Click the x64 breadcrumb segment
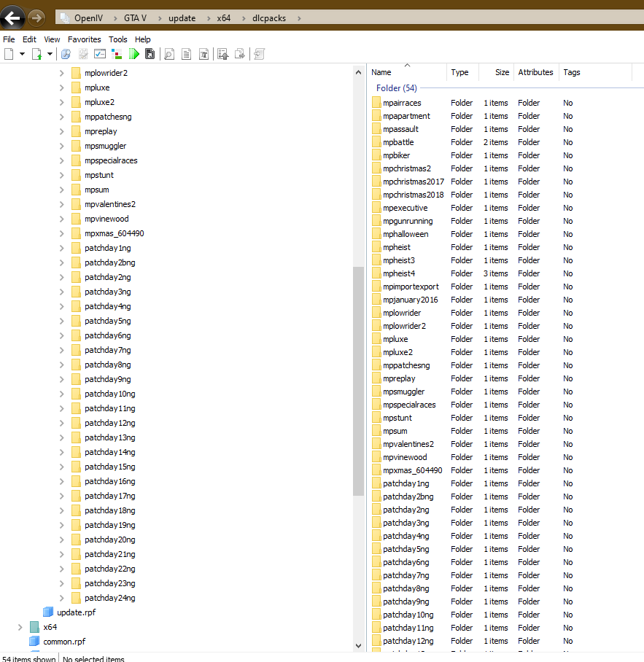 (x=223, y=18)
